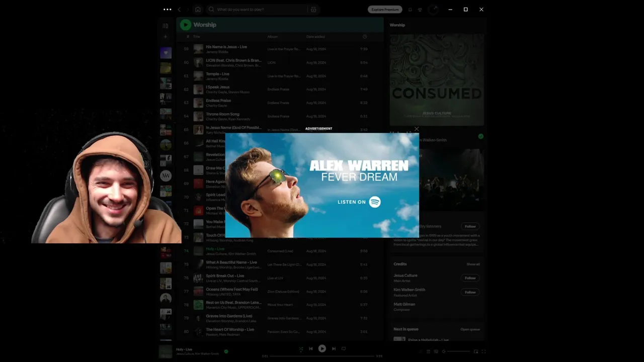Screen dimensions: 644x362
Task: Toggle saved check in Now Playing panel
Action: point(481,136)
